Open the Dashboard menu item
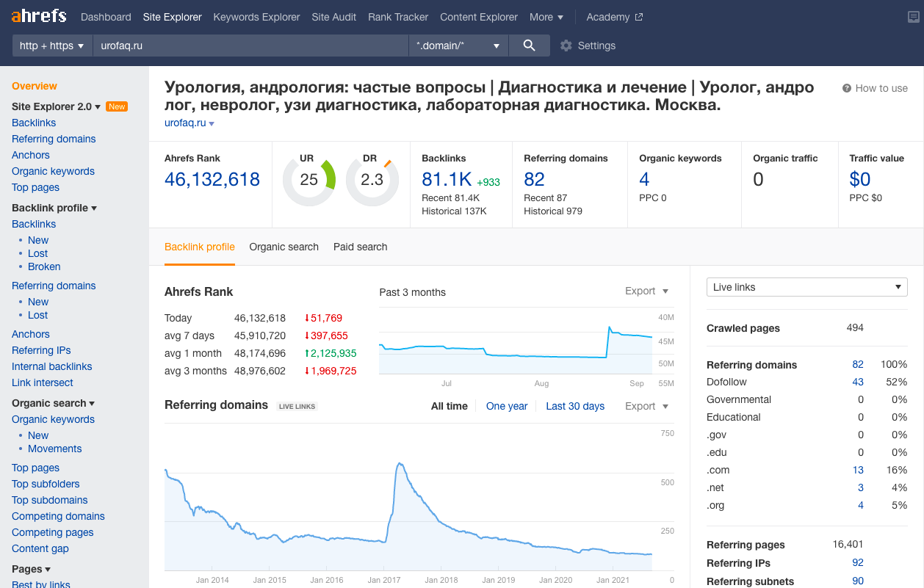 click(x=106, y=17)
